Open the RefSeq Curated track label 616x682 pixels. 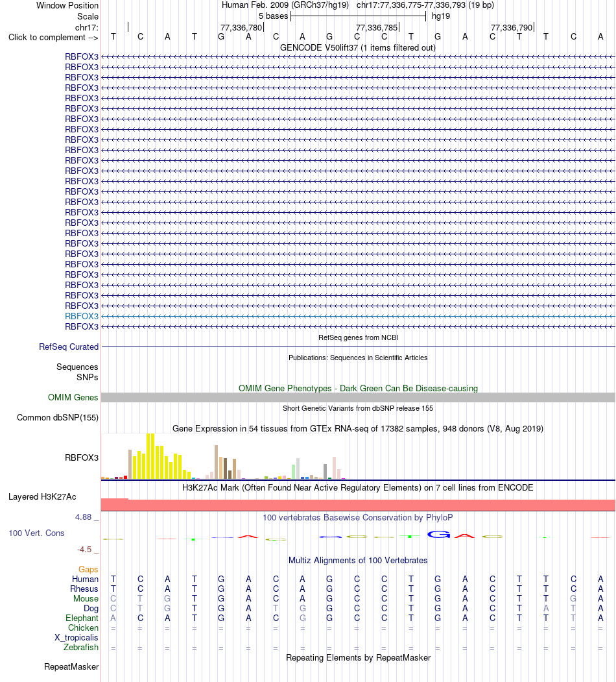click(69, 347)
